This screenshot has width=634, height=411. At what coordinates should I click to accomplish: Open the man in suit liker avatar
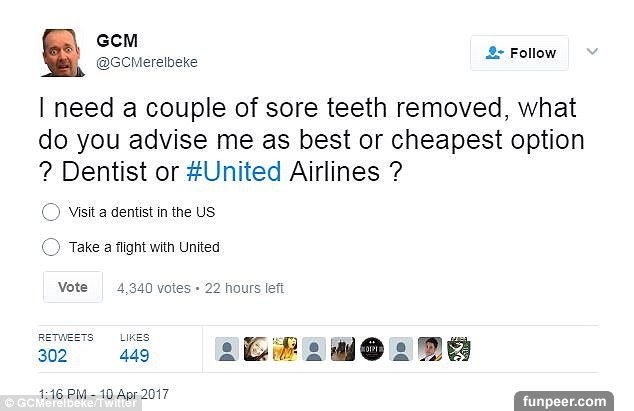pos(430,349)
